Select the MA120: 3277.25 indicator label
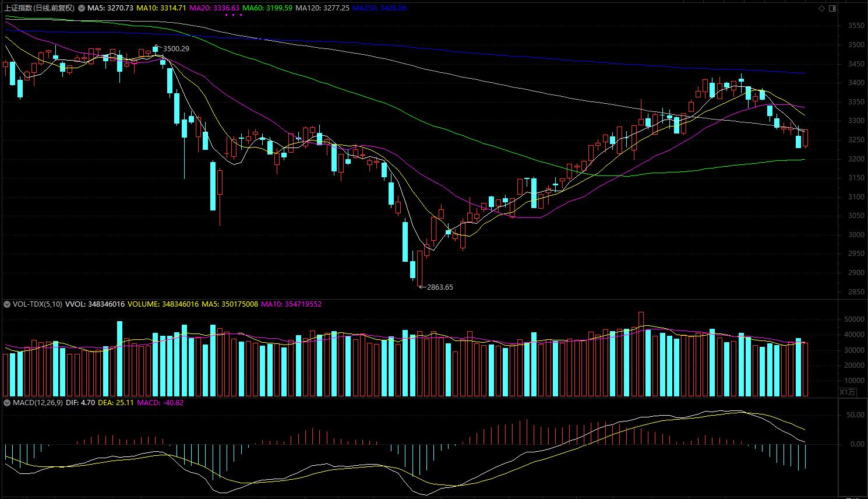Viewport: 868px width, 499px height. (x=323, y=8)
